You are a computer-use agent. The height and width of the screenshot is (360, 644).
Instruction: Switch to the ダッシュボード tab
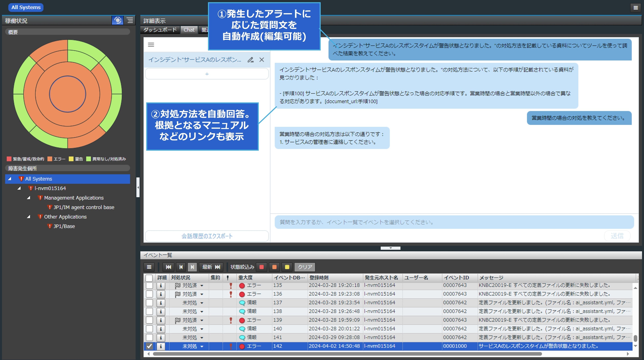[160, 30]
